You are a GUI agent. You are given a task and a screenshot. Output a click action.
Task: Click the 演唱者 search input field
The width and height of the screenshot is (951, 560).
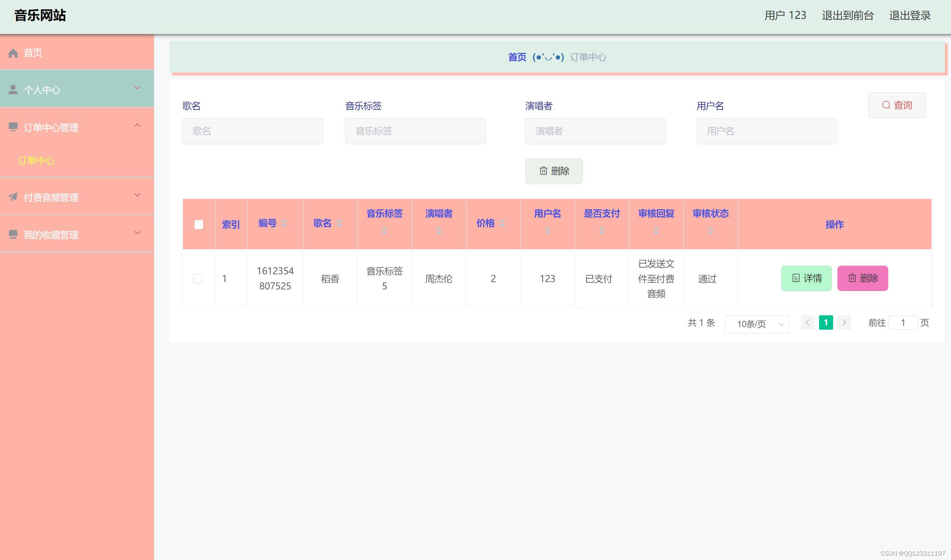pos(595,131)
